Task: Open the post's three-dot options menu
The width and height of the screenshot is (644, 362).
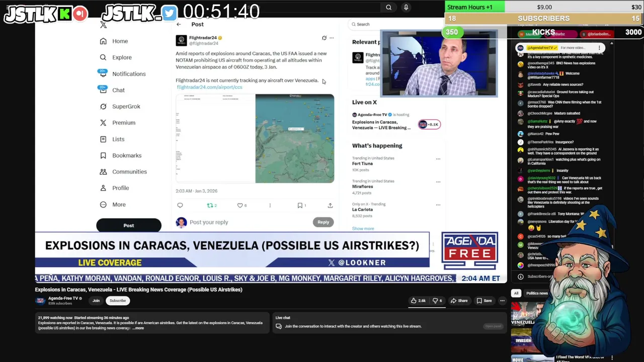Action: tap(332, 38)
